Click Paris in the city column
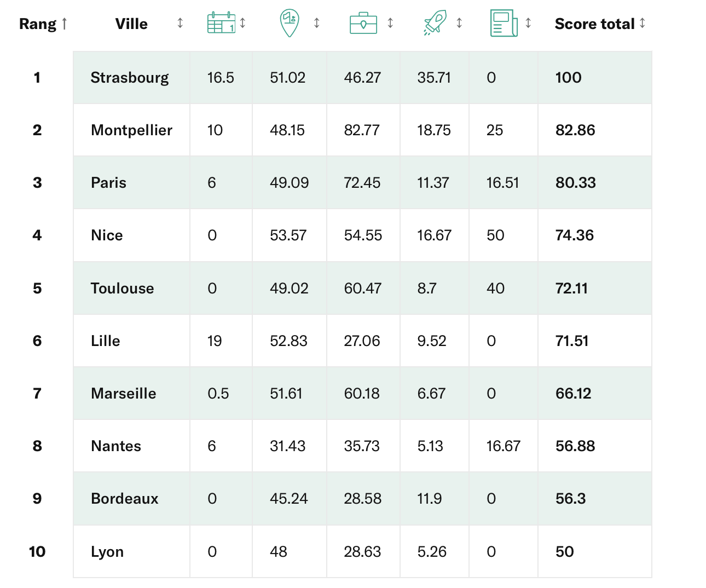 click(x=108, y=183)
